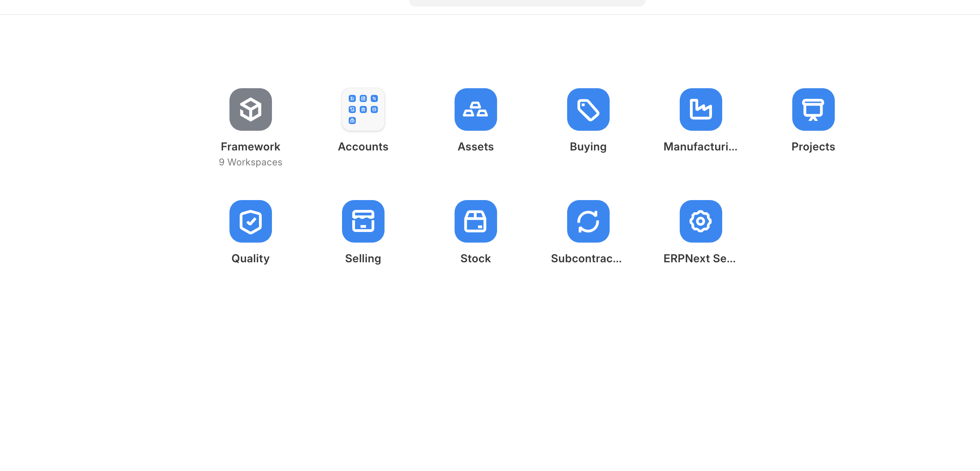Click the Framework label text

click(251, 146)
